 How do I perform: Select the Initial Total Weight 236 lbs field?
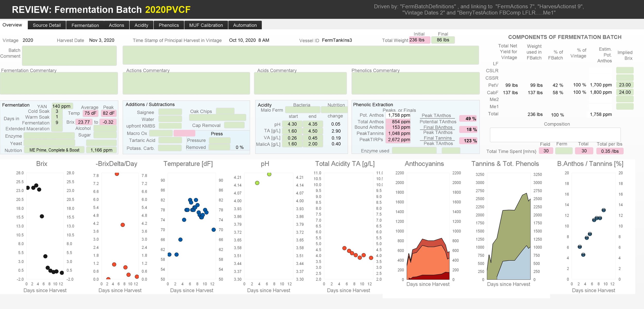(419, 40)
